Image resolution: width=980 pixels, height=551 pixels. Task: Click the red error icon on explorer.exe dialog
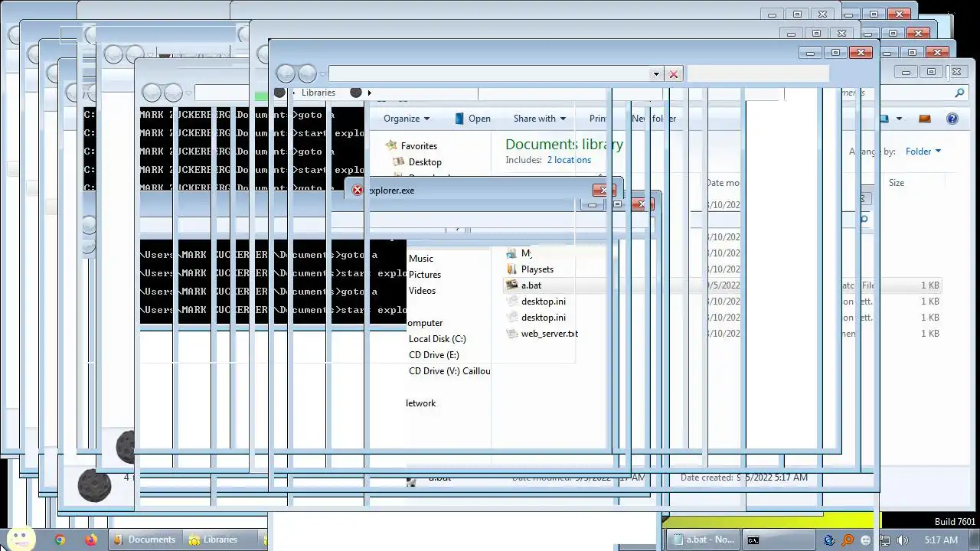point(358,191)
